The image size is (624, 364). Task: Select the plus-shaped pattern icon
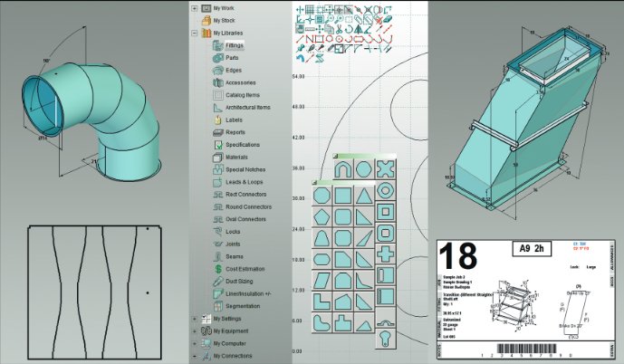pyautogui.click(x=387, y=255)
